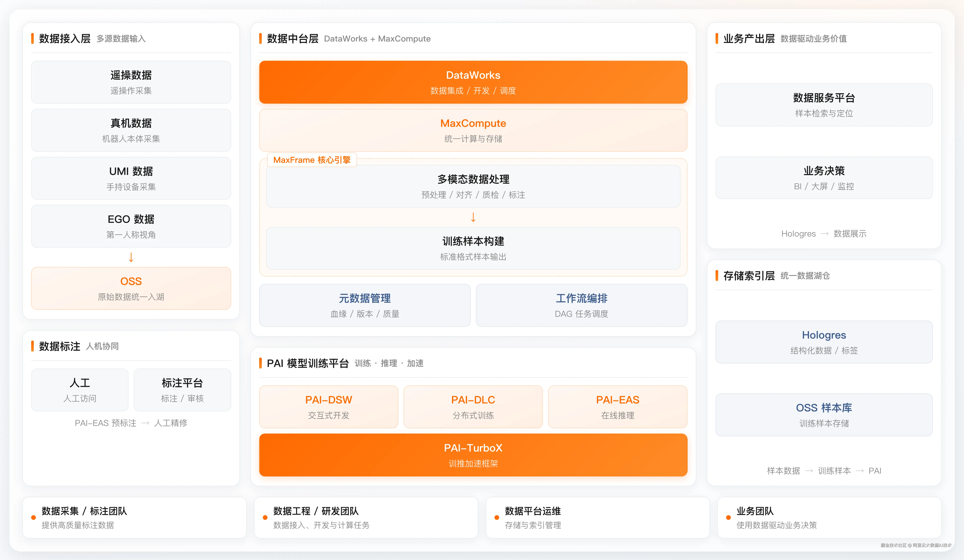Open the PAI-DLC 分布式训练 card

[473, 407]
